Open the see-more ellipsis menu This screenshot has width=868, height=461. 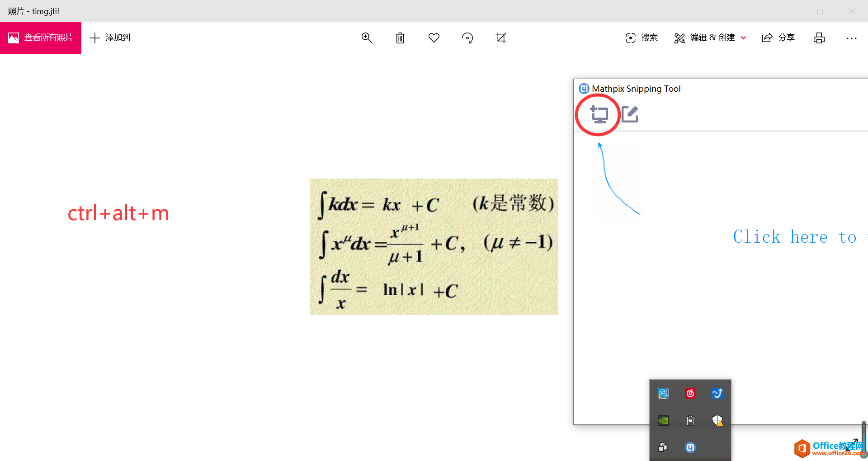tap(852, 38)
